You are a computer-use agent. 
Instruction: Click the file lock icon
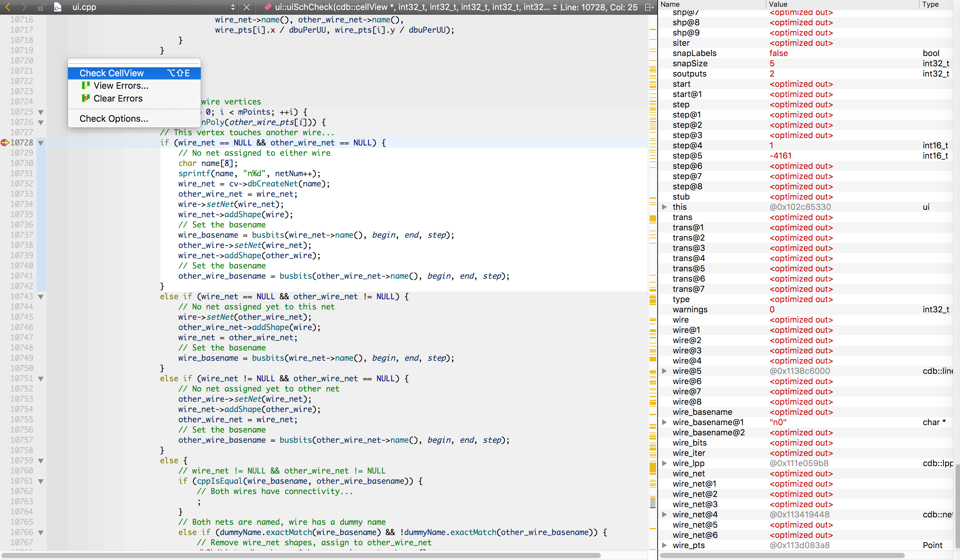(41, 7)
